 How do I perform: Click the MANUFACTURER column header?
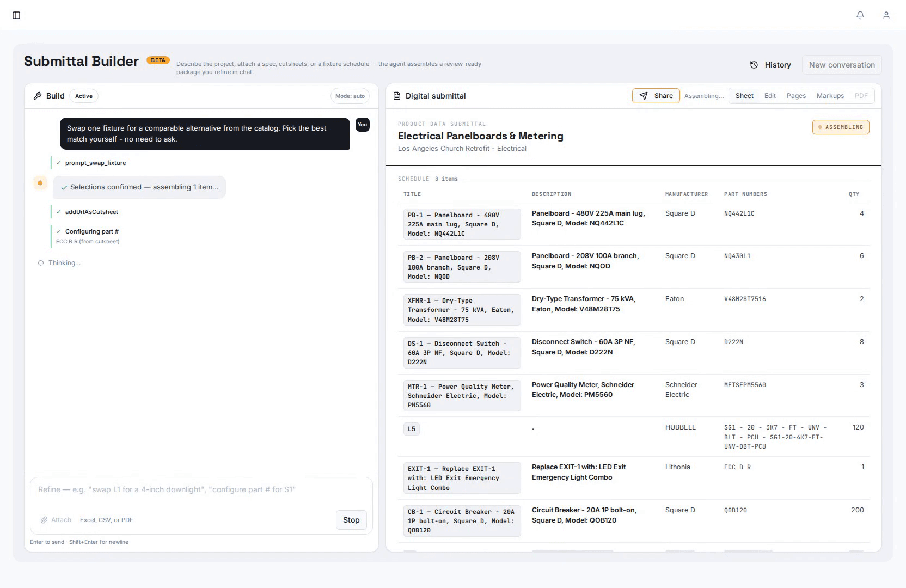point(687,194)
